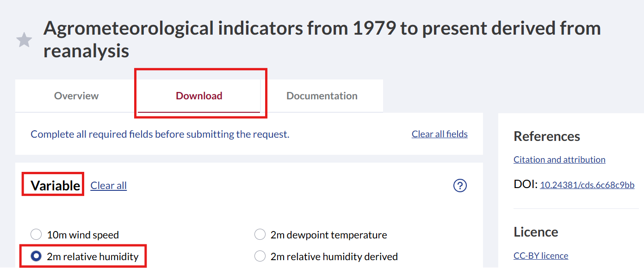Open the Citation and attribution link
The image size is (644, 268).
pos(559,159)
